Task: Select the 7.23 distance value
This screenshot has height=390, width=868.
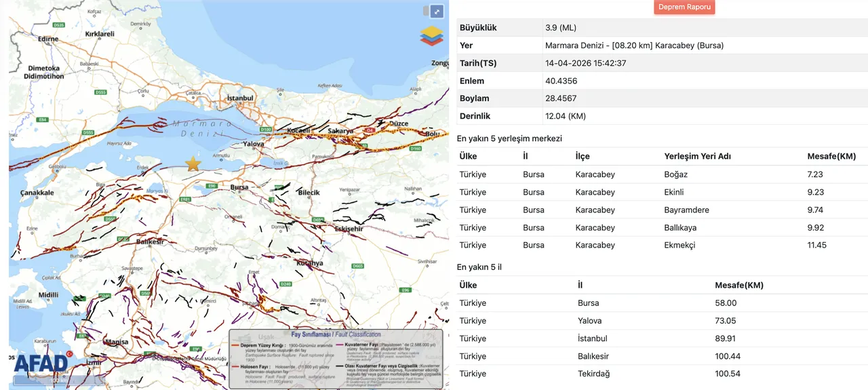Action: 815,174
